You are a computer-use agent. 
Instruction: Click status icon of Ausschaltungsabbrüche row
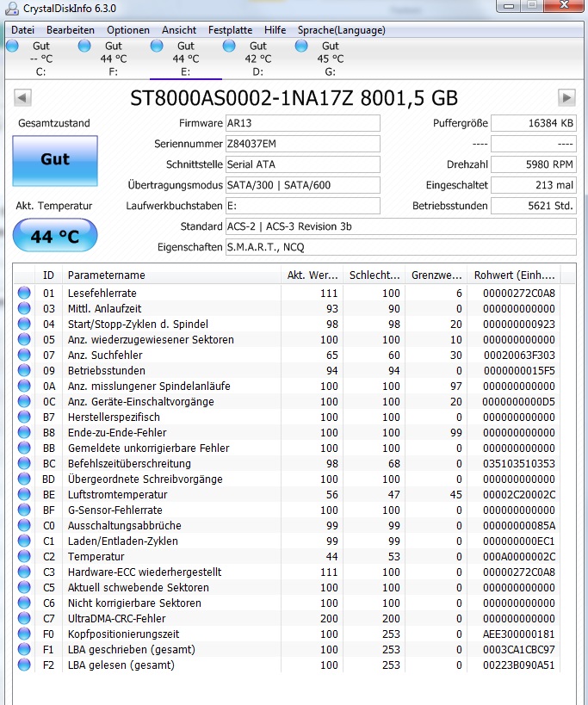pos(24,526)
